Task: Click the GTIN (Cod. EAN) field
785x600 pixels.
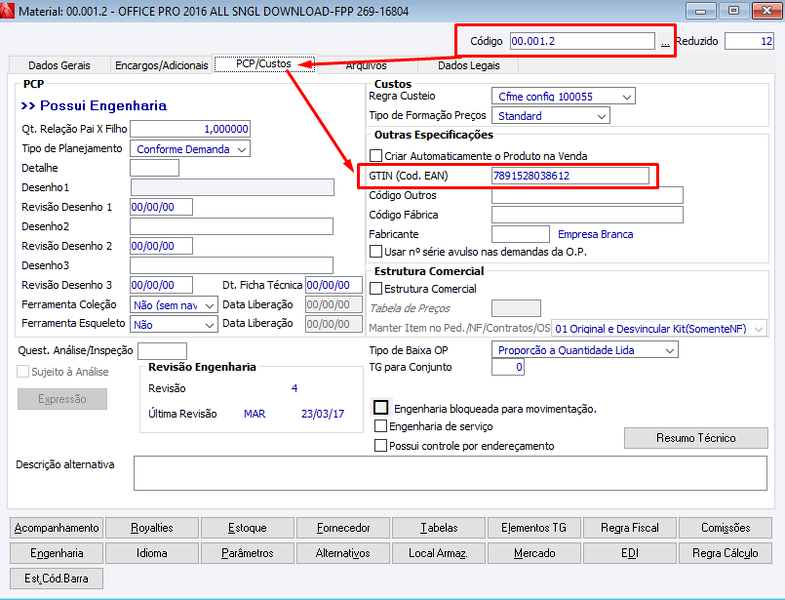Action: [570, 176]
